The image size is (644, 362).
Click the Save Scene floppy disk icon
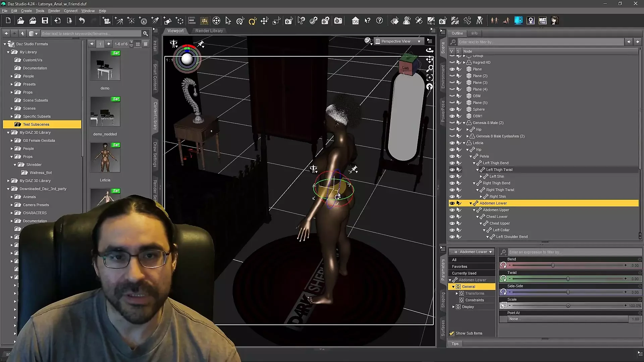click(x=45, y=21)
